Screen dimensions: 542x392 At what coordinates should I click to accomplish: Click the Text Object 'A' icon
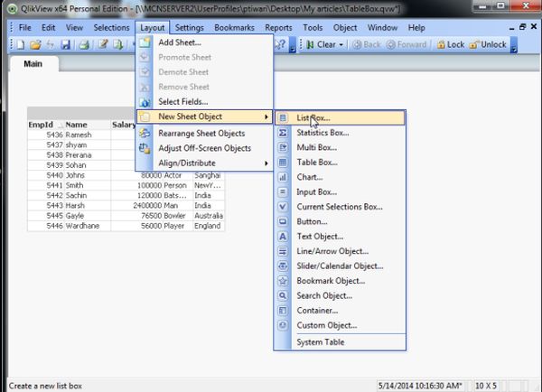point(283,237)
